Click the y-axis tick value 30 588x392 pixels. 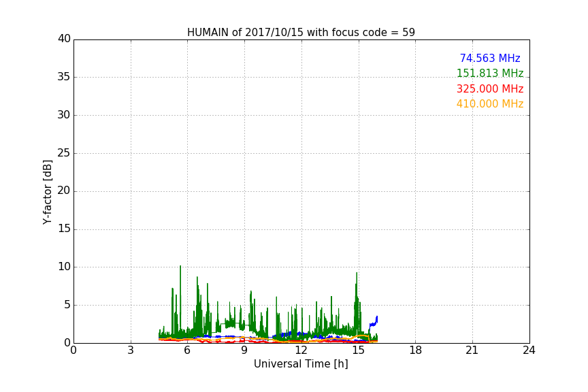click(x=64, y=115)
